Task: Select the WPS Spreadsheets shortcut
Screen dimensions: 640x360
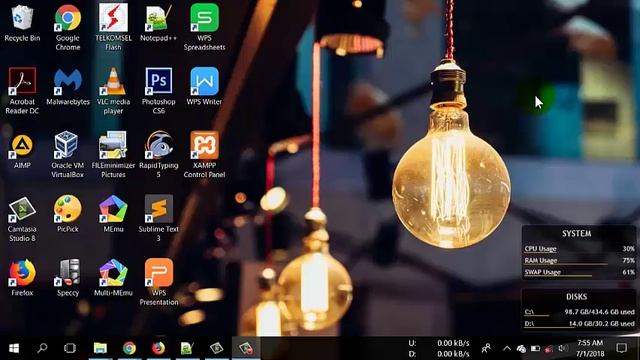Action: click(x=204, y=28)
